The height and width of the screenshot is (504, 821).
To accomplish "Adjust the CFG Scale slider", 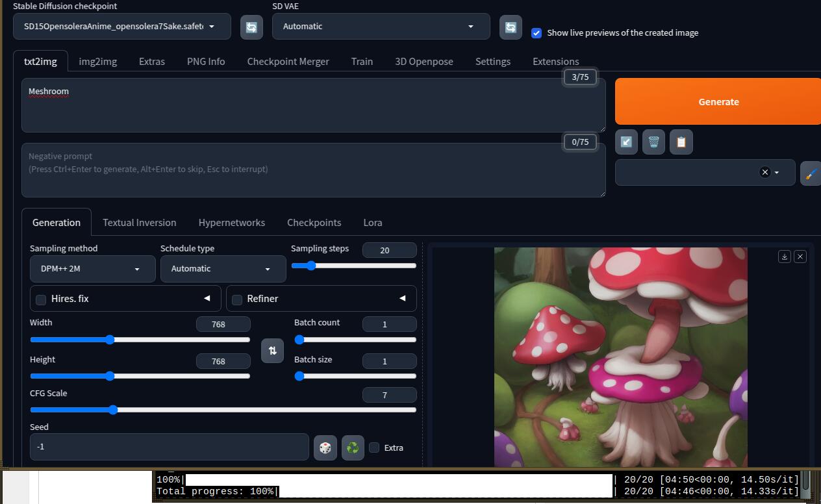I will (223, 410).
